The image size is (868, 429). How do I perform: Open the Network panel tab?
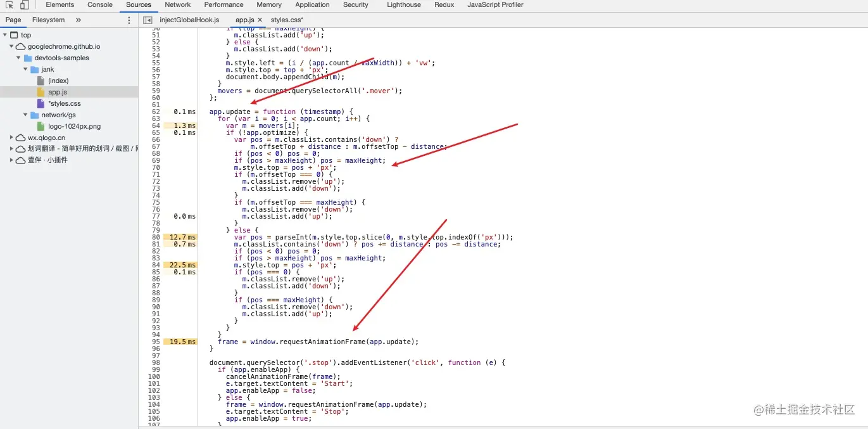[178, 5]
